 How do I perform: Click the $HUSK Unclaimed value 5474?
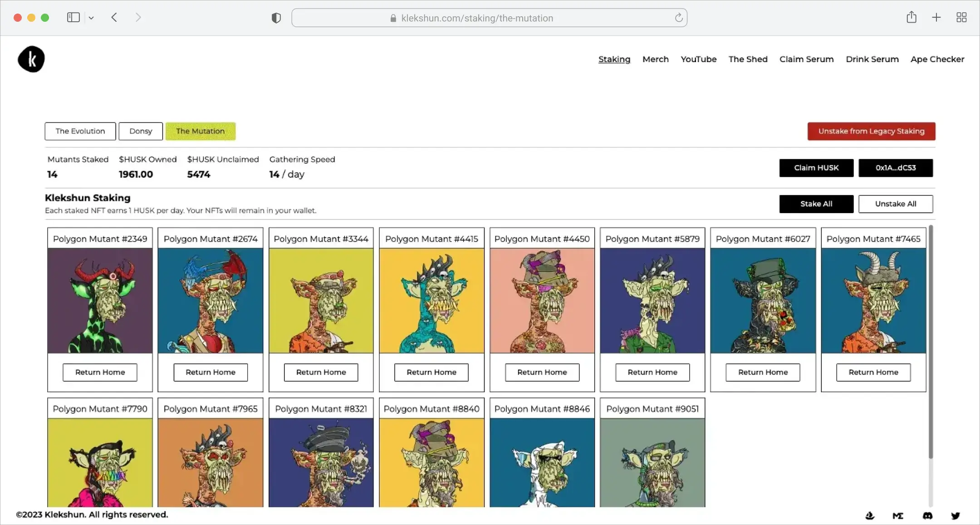click(199, 175)
